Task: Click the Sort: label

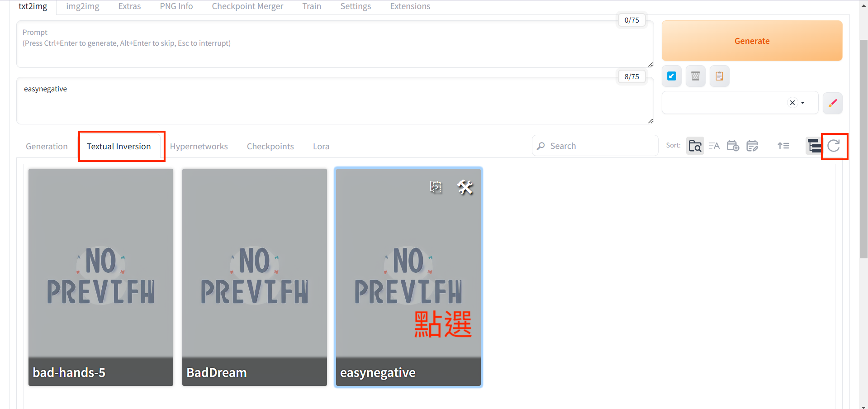Action: click(673, 145)
